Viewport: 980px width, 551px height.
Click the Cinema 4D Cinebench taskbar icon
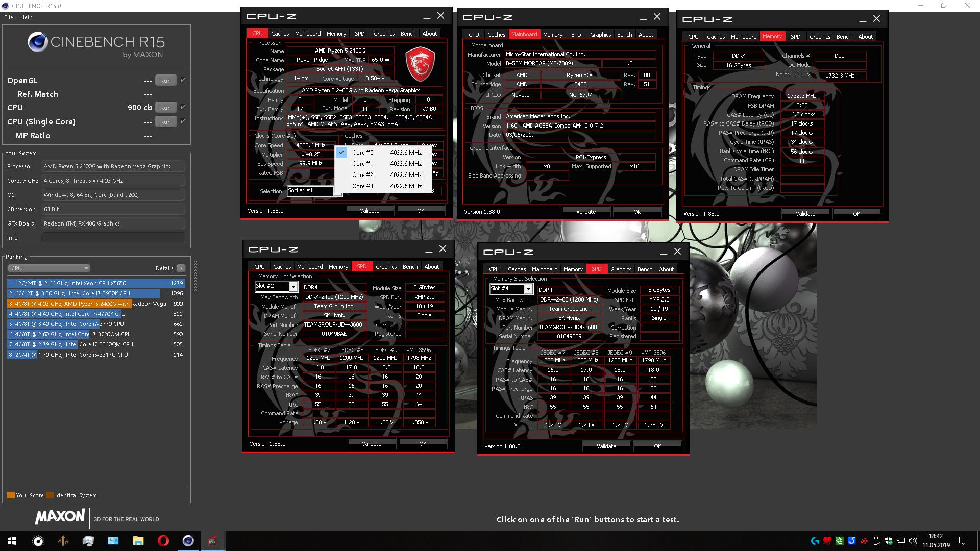click(x=188, y=541)
